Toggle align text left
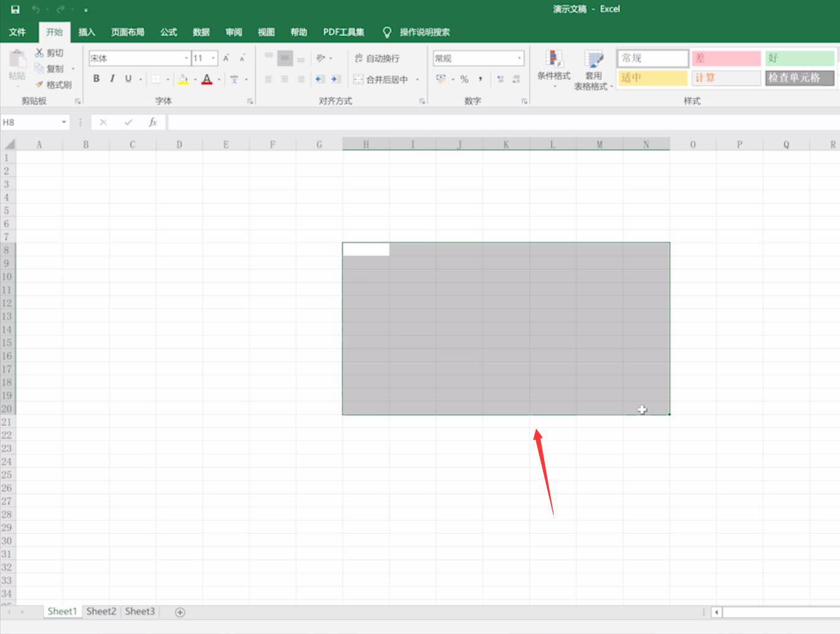The height and width of the screenshot is (634, 840). pos(268,79)
